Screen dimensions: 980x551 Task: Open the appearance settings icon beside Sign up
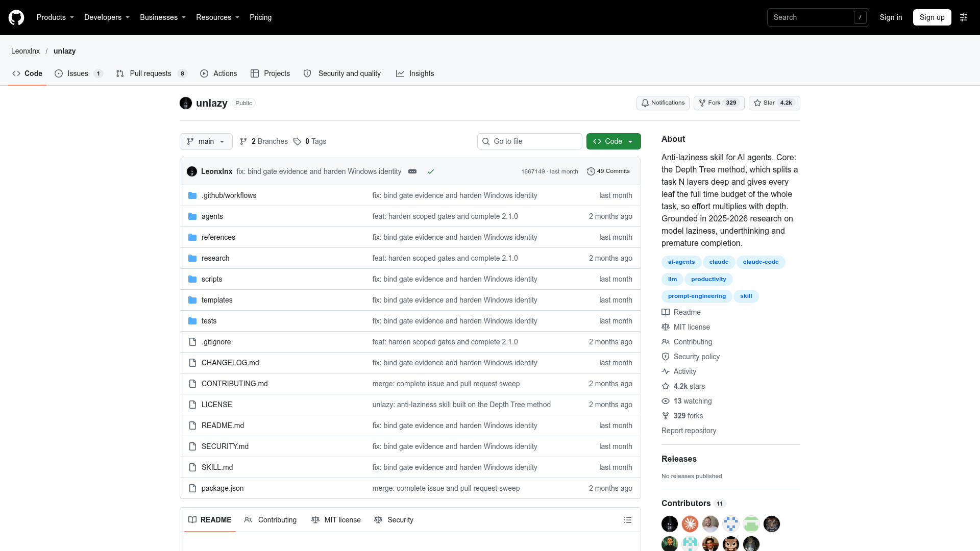964,17
